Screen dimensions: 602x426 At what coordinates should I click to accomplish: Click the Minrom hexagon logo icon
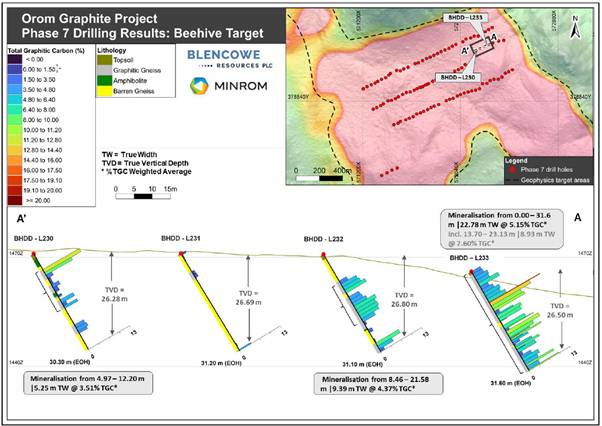click(x=198, y=89)
